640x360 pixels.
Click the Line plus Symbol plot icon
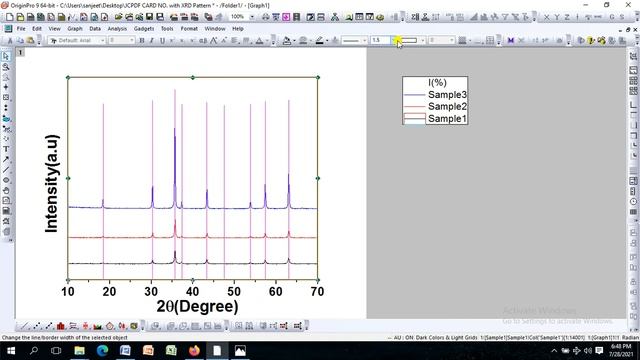point(49,326)
